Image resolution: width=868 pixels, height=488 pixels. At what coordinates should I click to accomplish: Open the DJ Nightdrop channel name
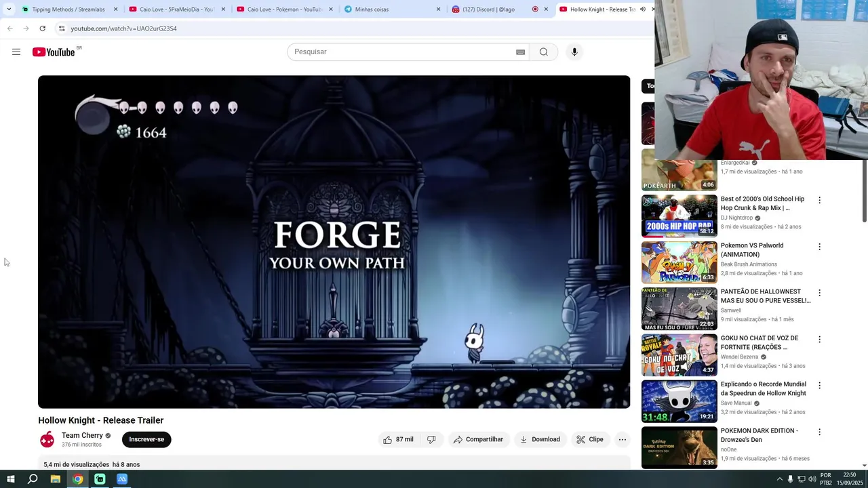point(736,218)
